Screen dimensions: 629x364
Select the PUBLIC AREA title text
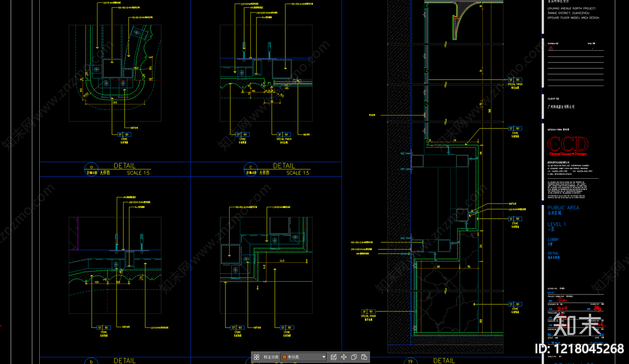pos(563,208)
